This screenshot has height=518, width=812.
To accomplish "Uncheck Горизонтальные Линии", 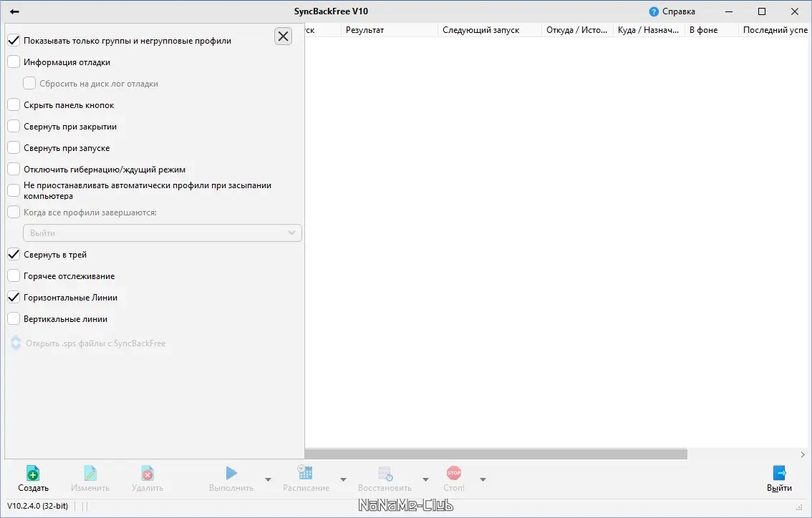I will click(x=14, y=298).
